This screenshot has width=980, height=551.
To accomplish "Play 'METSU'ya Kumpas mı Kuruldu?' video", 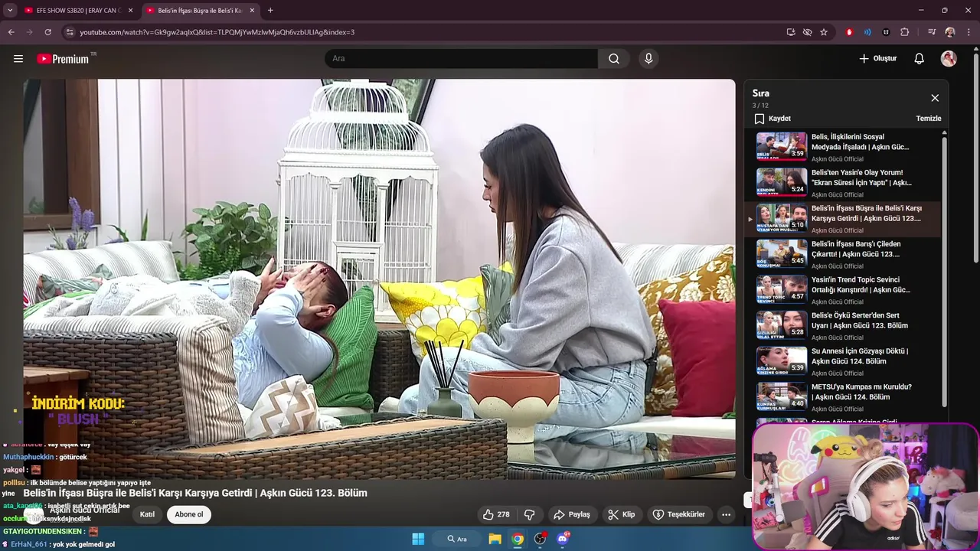I will point(842,396).
